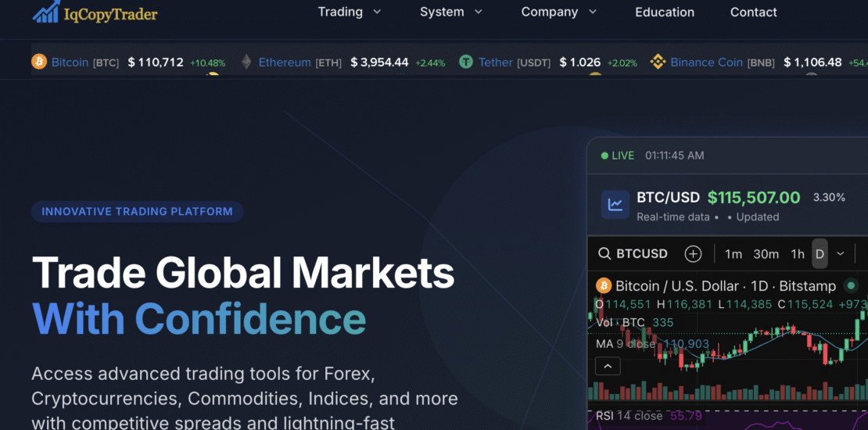Select the D daily interval

(820, 254)
